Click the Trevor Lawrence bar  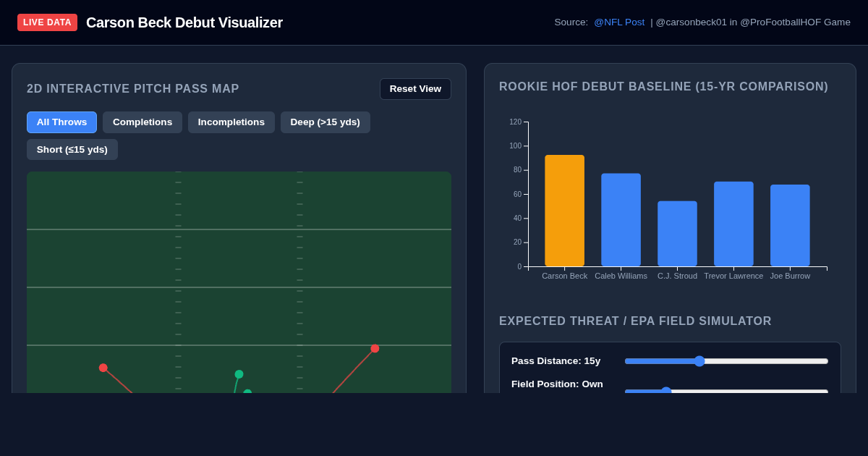pos(733,224)
